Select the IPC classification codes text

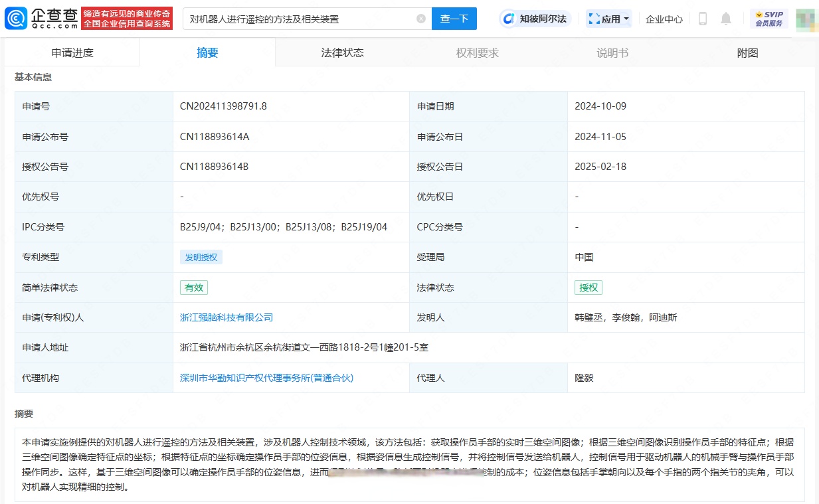click(284, 227)
